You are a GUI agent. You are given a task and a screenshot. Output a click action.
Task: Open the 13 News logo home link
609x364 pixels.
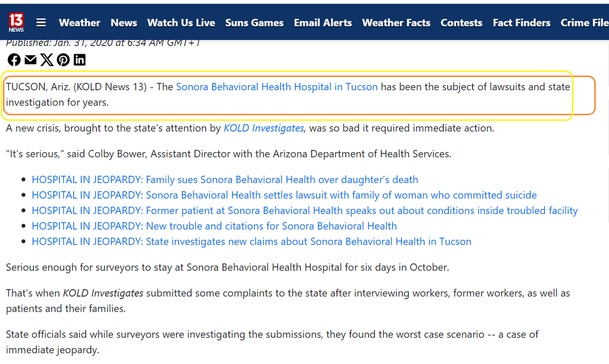click(x=16, y=23)
